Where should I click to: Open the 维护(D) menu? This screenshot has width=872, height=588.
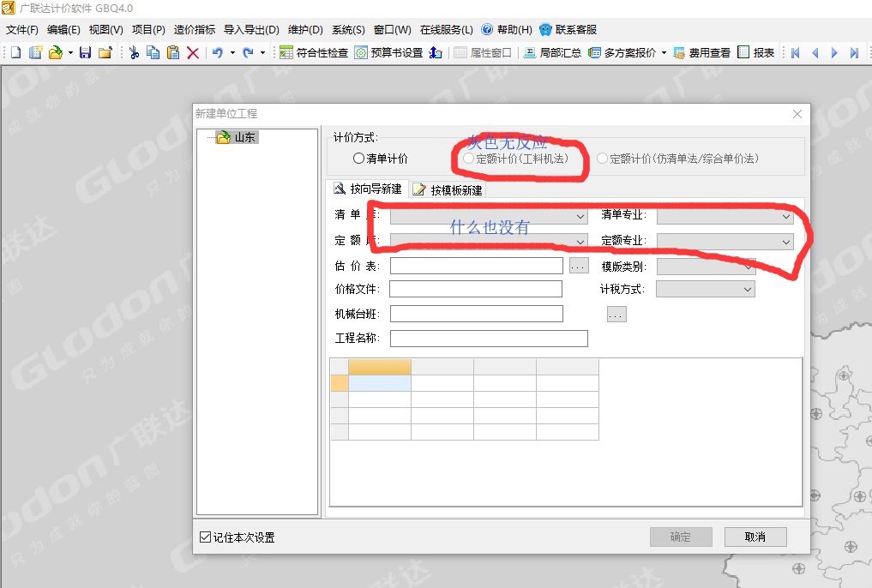[305, 30]
